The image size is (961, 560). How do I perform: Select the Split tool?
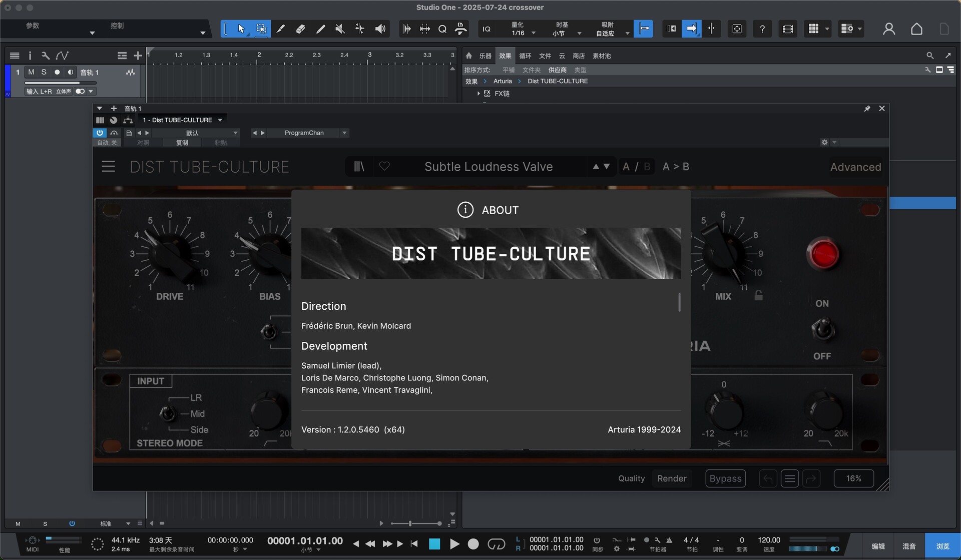(x=281, y=29)
